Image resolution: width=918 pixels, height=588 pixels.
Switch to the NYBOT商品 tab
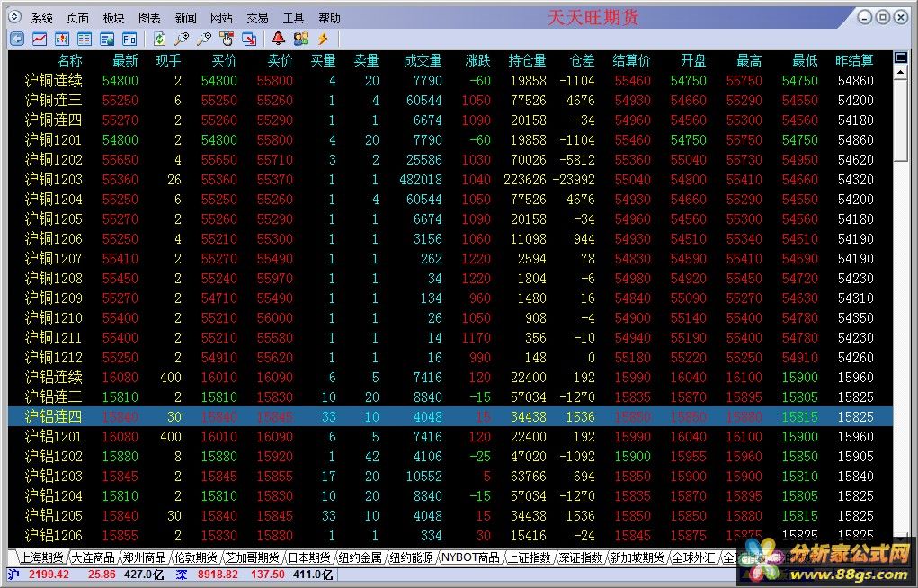coord(470,557)
